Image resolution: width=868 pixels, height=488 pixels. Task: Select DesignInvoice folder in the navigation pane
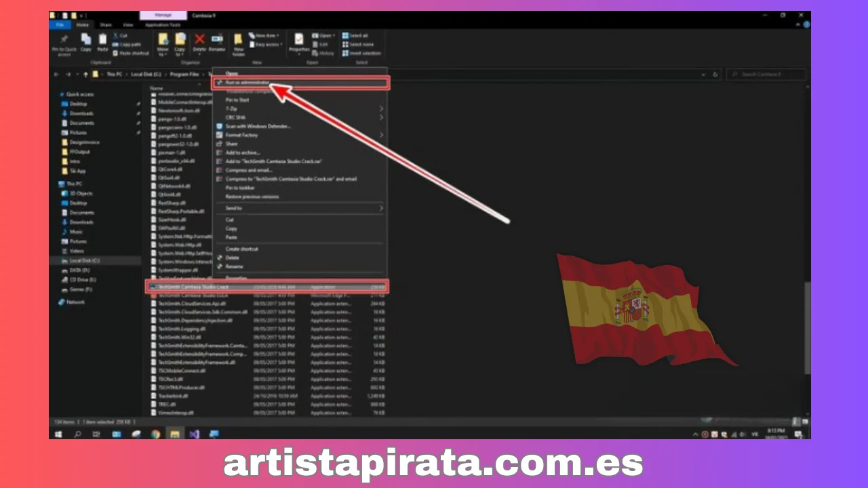click(84, 142)
